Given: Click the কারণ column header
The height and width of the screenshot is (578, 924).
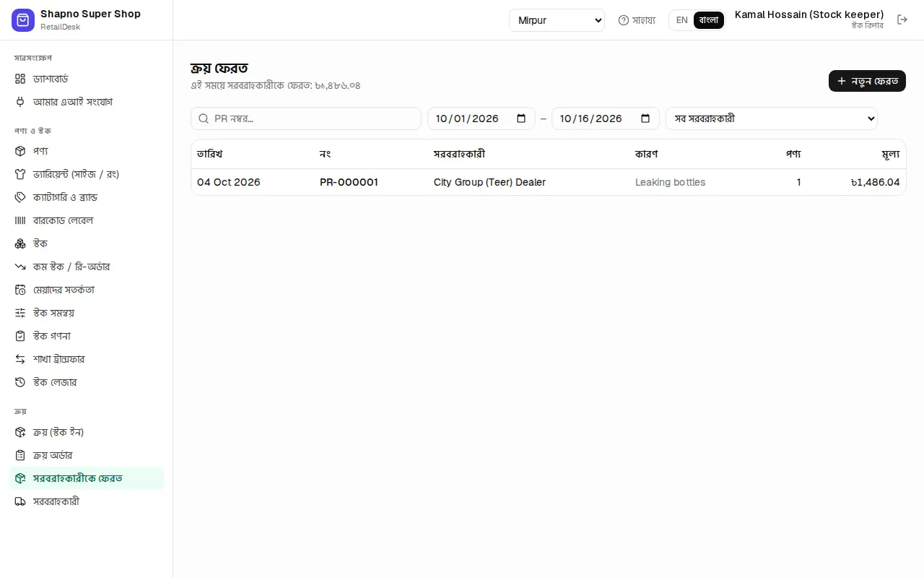Looking at the screenshot, I should 646,154.
